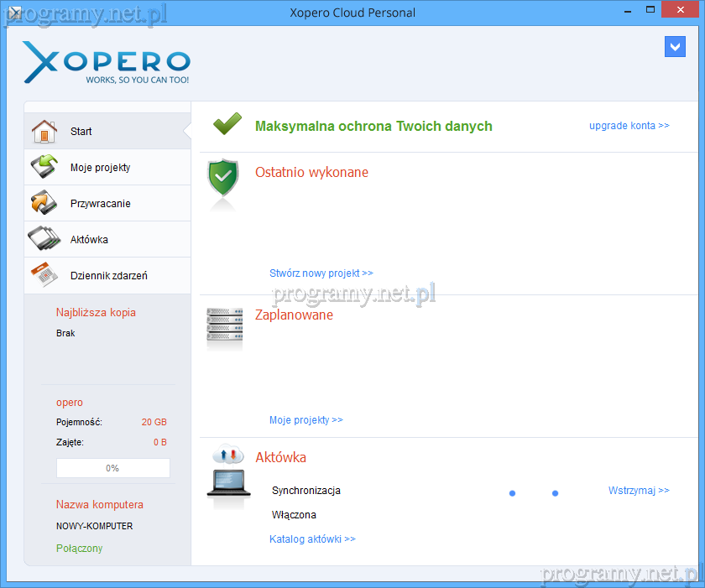Screen dimensions: 705x588
Task: Click the Moje projekty sidebar icon
Action: [x=44, y=167]
